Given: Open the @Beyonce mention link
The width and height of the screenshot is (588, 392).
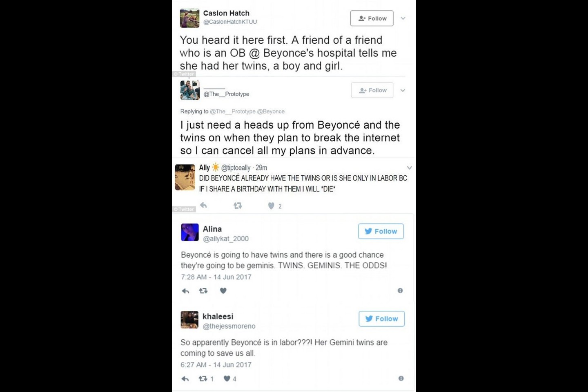Looking at the screenshot, I should (271, 111).
